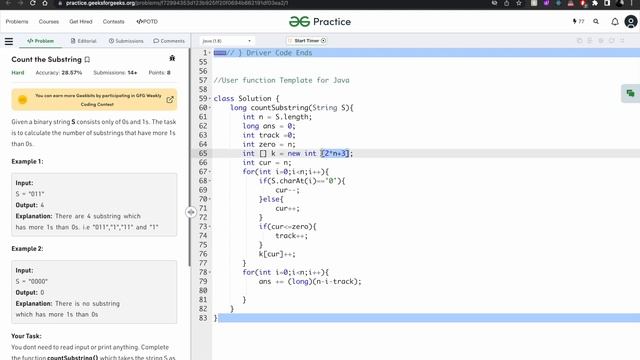This screenshot has height=360, width=640.
Task: View notifications bell
Action: 615,22
